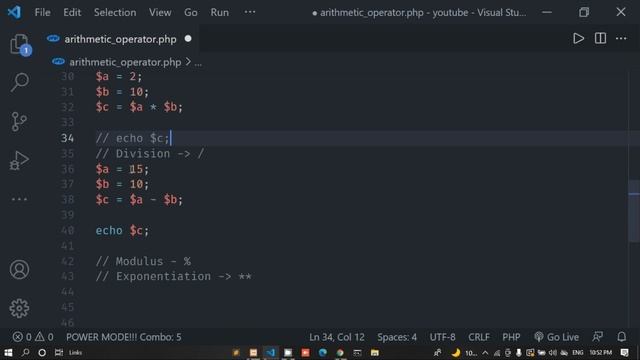Click '// Modulus - %' comment line
The height and width of the screenshot is (360, 640).
coord(143,261)
